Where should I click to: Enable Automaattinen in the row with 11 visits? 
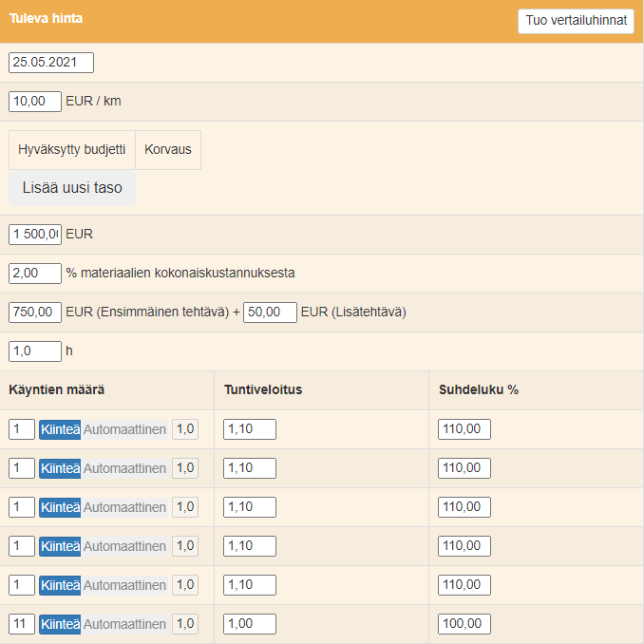tap(124, 624)
